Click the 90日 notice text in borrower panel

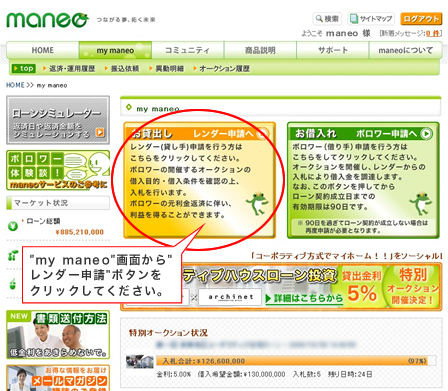point(363,226)
